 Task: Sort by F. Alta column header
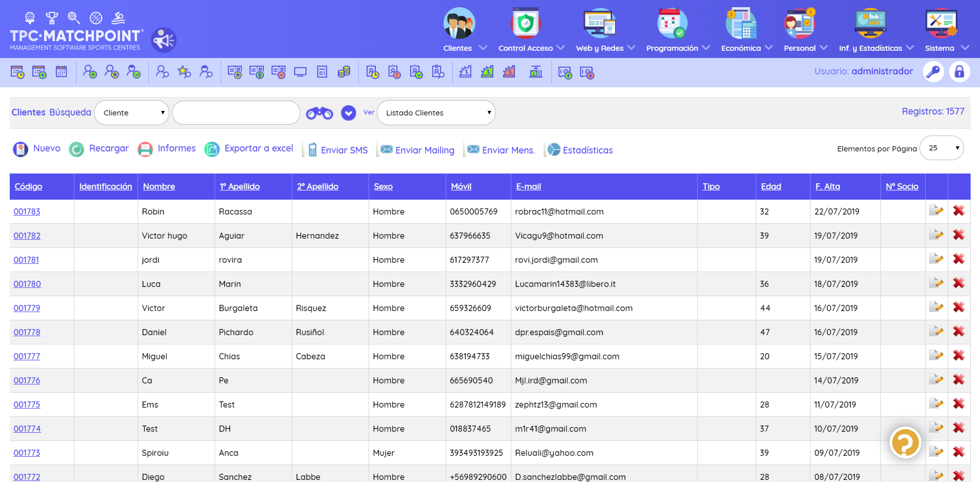[x=828, y=186]
